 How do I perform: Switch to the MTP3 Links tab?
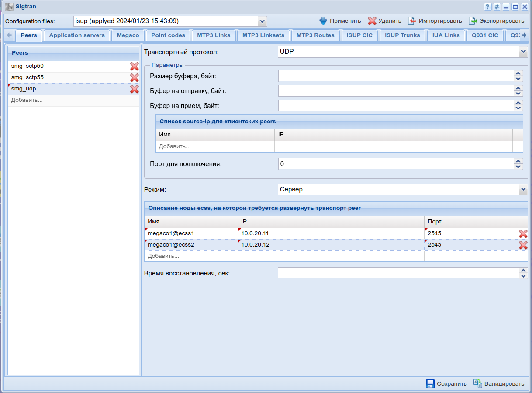pos(214,35)
